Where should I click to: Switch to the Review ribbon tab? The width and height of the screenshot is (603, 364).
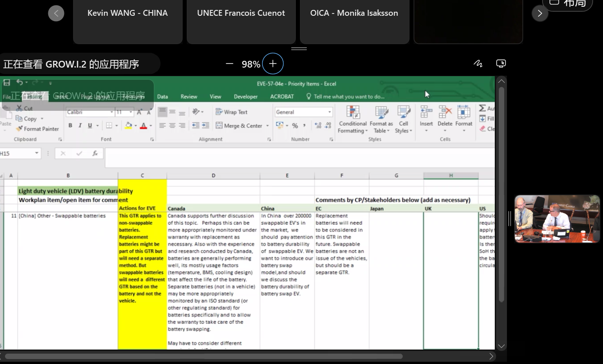pos(189,96)
